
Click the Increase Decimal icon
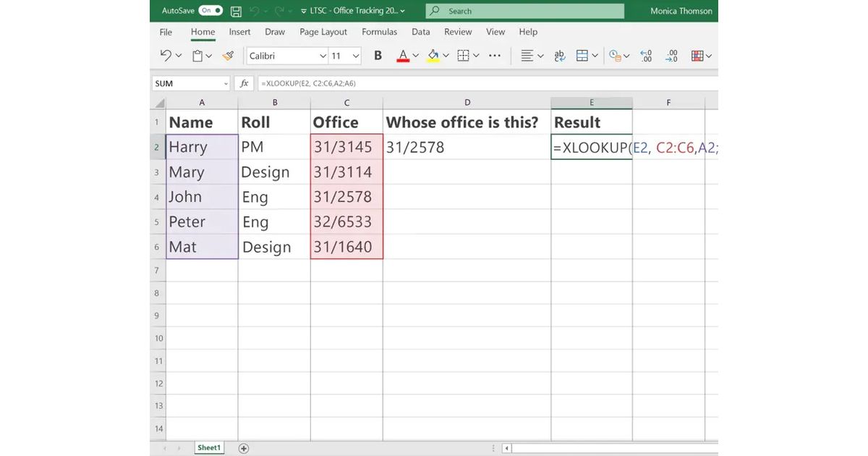pyautogui.click(x=646, y=56)
